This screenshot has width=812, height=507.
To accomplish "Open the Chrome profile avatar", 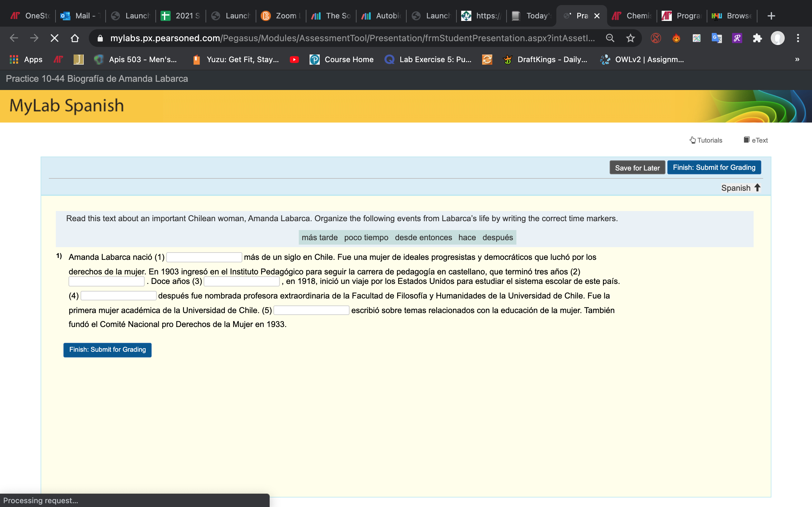I will click(777, 38).
